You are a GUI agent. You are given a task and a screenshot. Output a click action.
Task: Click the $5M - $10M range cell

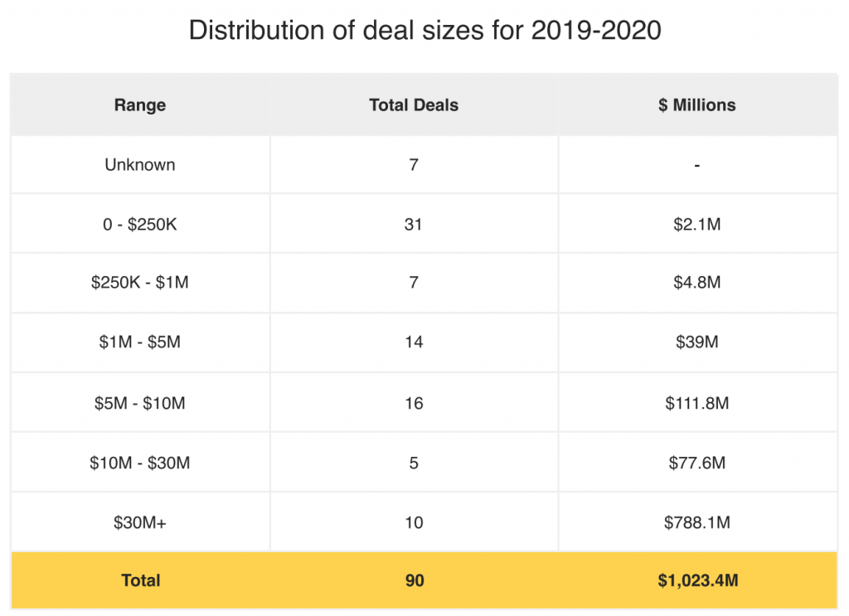140,403
